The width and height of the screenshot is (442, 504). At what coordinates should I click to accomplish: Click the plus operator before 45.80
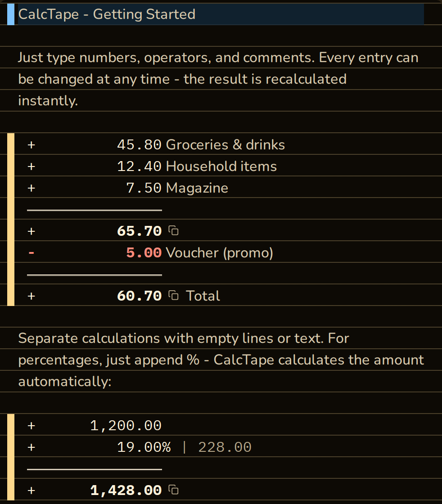coord(31,144)
